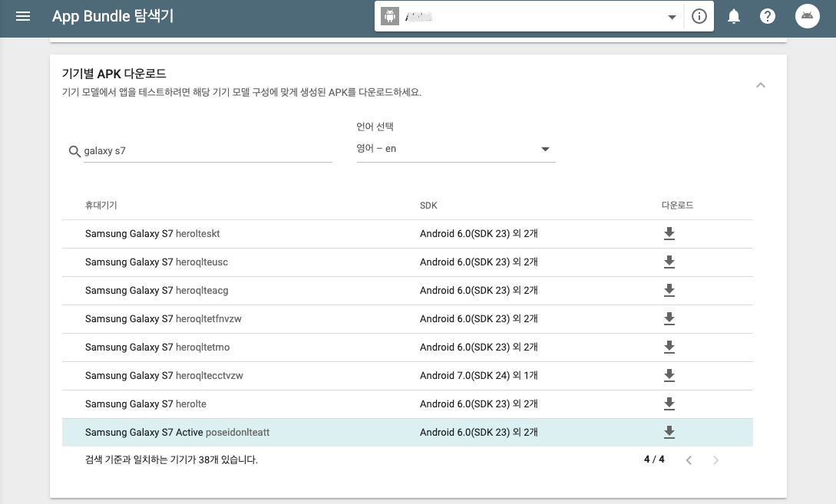836x504 pixels.
Task: Open the hamburger navigation menu
Action: click(x=23, y=16)
